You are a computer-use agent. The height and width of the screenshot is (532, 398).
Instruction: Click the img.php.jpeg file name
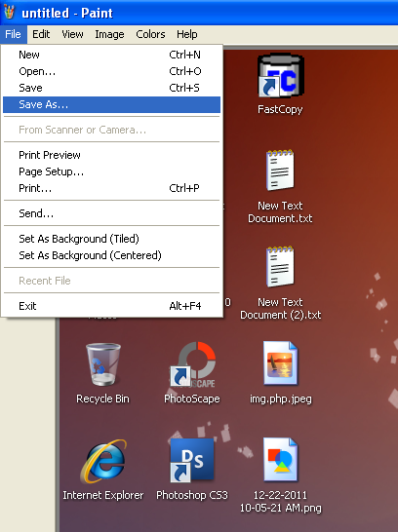[281, 399]
